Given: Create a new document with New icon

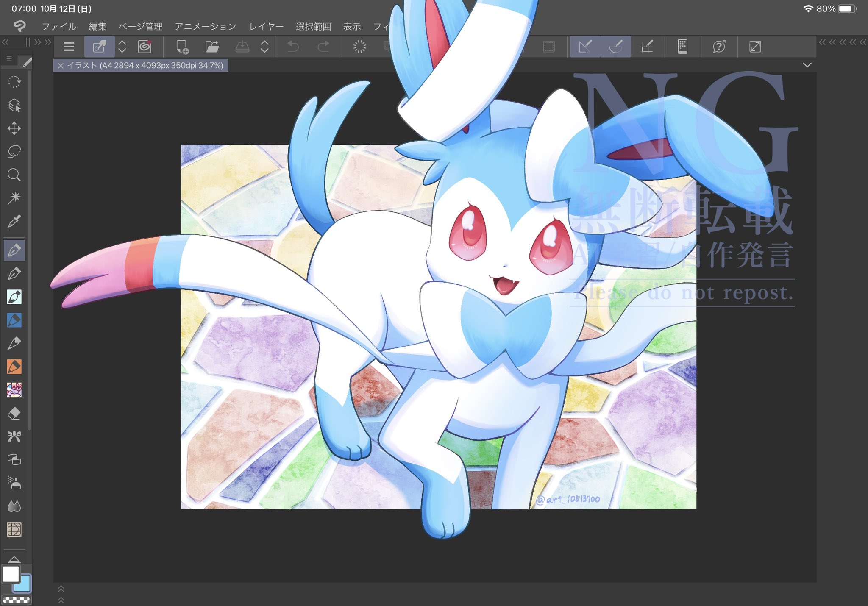Looking at the screenshot, I should click(x=182, y=47).
